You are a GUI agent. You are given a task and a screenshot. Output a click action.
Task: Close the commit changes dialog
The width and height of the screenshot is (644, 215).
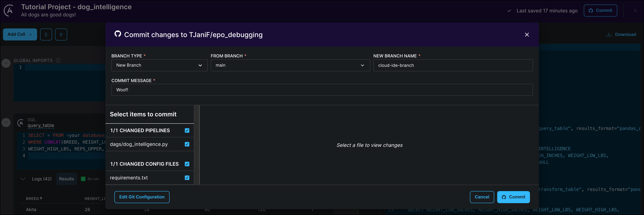click(x=527, y=35)
